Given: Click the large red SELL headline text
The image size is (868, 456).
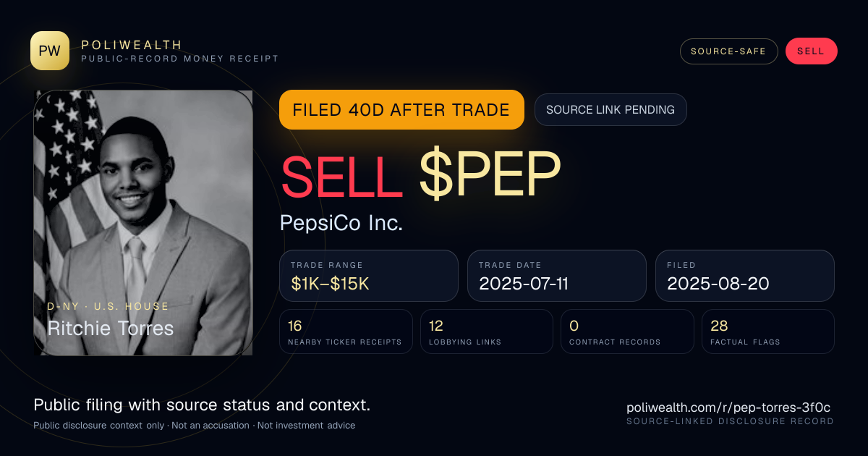Looking at the screenshot, I should [341, 176].
